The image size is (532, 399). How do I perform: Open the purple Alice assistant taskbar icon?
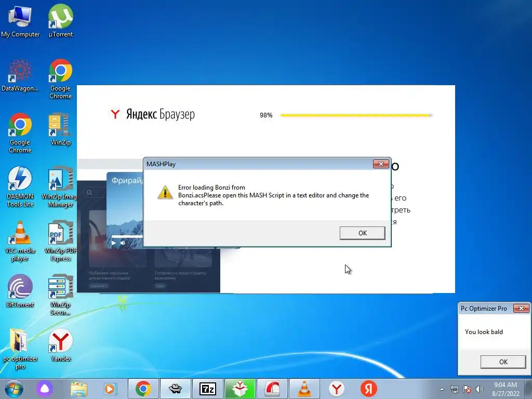coord(45,389)
